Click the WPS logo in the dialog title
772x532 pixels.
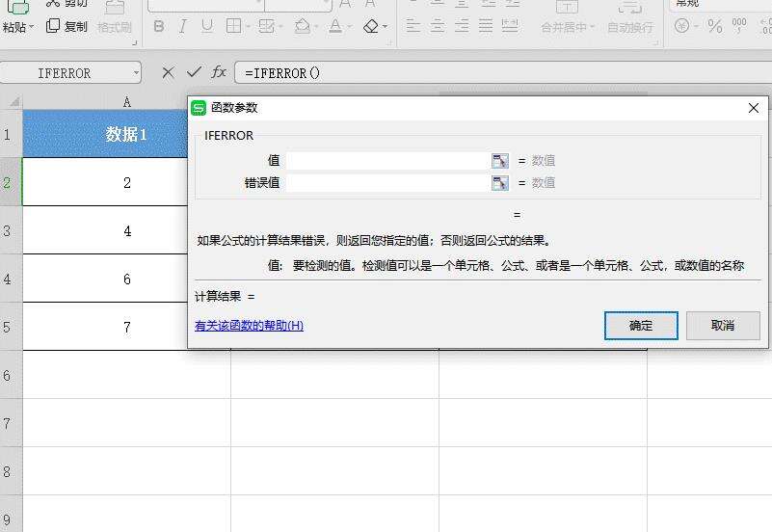199,108
